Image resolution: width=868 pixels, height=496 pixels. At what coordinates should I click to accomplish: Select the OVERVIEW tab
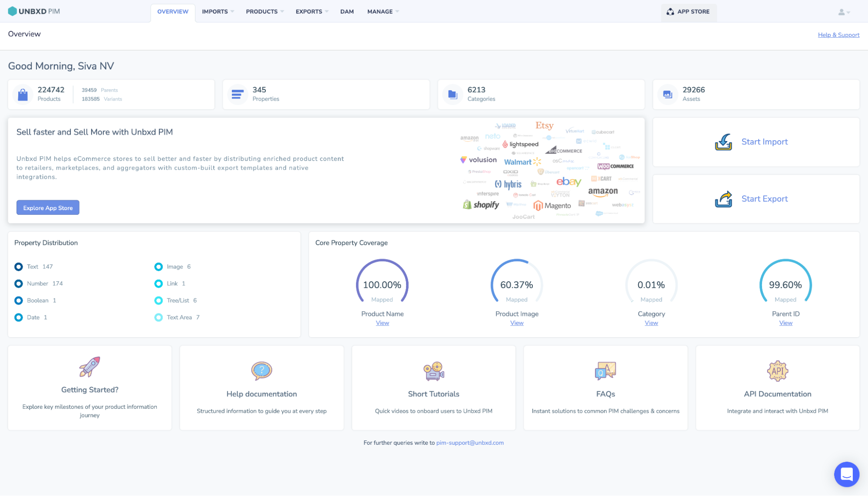click(x=172, y=11)
